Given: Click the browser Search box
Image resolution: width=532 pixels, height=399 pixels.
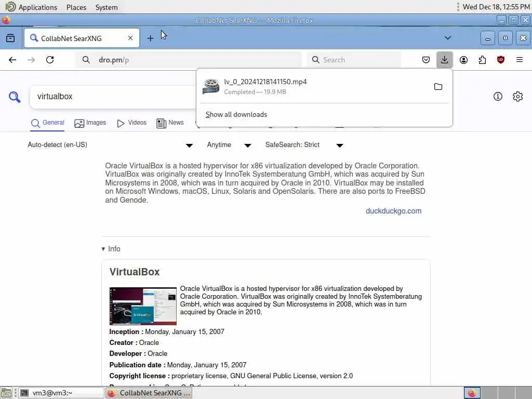Looking at the screenshot, I should pos(354,60).
